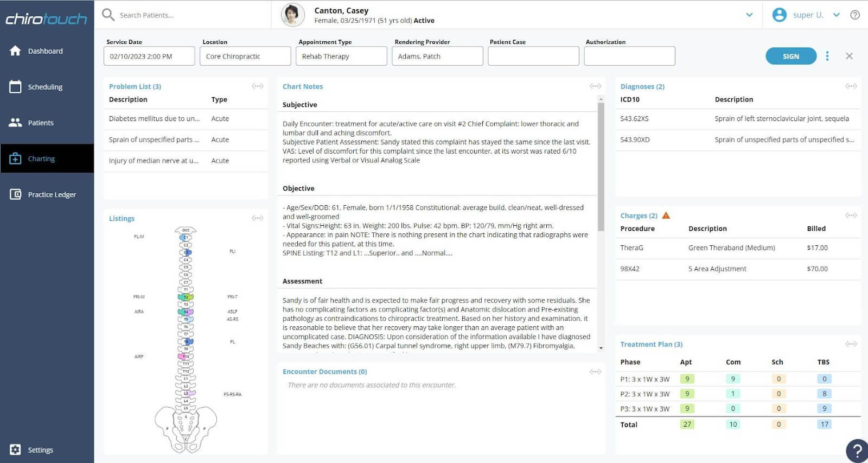Open the Rendering Provider Adams, Patch field

coord(437,56)
